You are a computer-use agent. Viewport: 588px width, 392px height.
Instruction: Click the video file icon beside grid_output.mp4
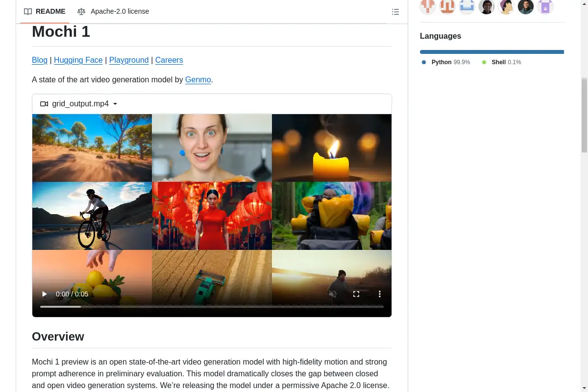click(44, 104)
